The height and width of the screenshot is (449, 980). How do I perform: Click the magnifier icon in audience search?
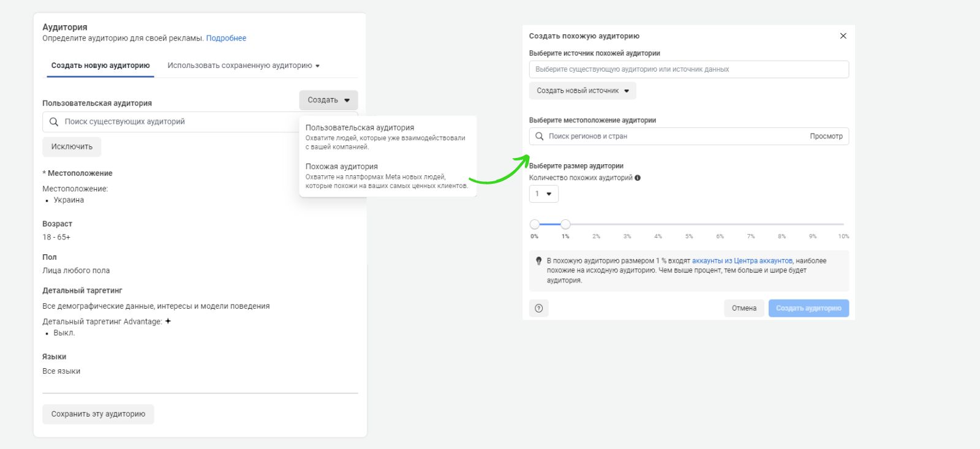click(x=54, y=122)
